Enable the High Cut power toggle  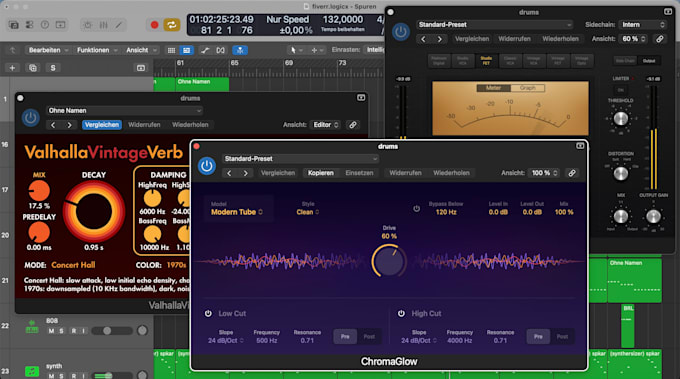401,313
